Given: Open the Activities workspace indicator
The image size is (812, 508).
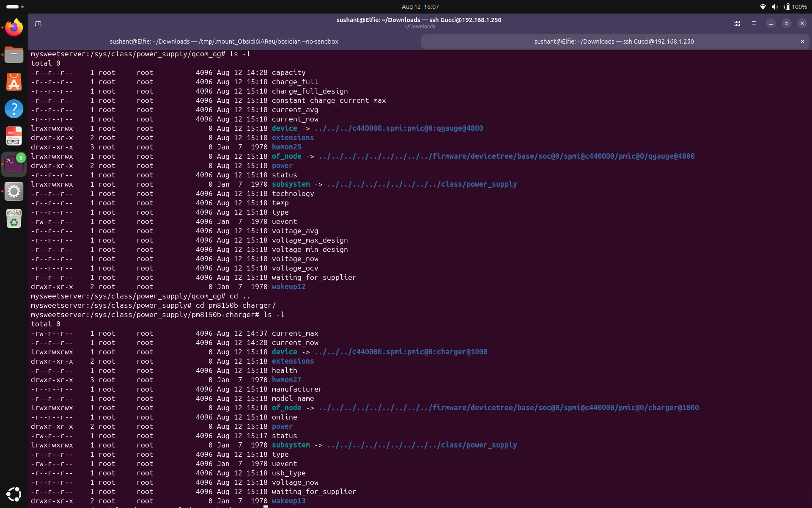Looking at the screenshot, I should [15, 7].
